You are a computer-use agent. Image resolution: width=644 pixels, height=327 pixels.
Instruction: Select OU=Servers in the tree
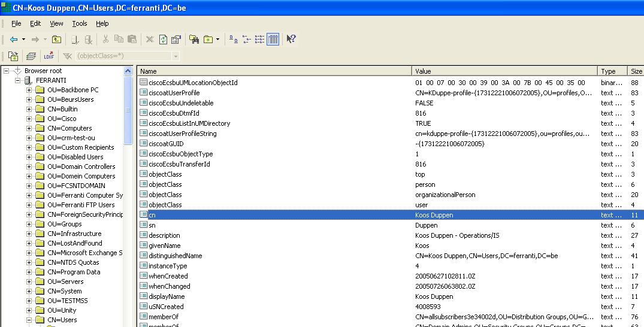click(65, 281)
